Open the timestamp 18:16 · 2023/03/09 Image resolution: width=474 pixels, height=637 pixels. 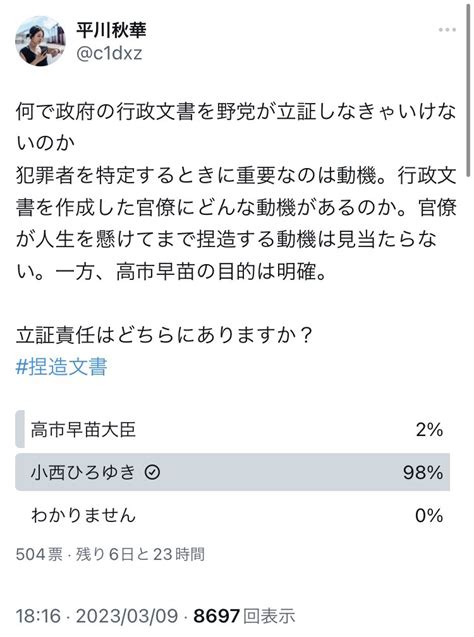(x=97, y=616)
